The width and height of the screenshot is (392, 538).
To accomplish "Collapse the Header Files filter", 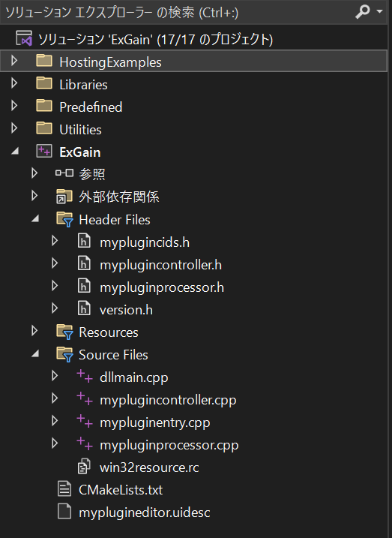I will tap(35, 218).
